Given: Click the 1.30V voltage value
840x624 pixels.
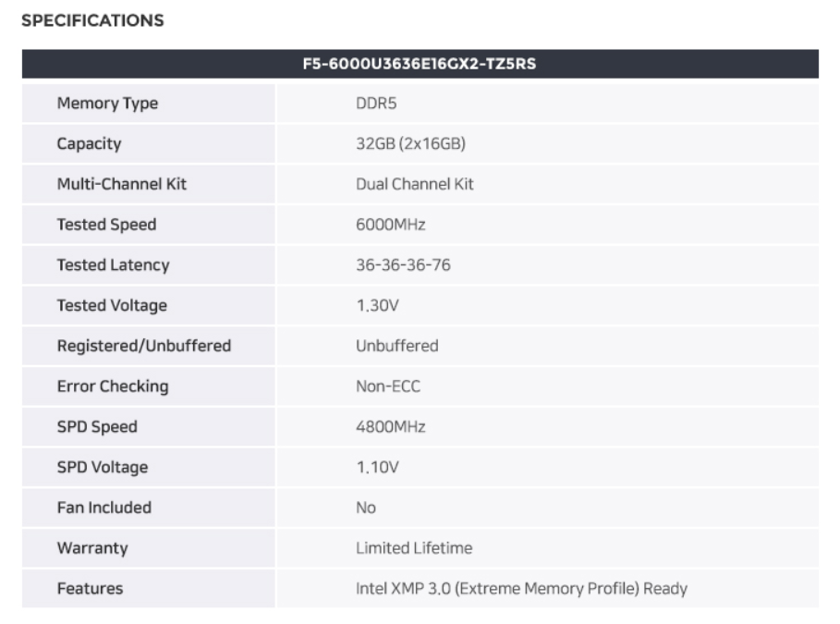Looking at the screenshot, I should (377, 305).
